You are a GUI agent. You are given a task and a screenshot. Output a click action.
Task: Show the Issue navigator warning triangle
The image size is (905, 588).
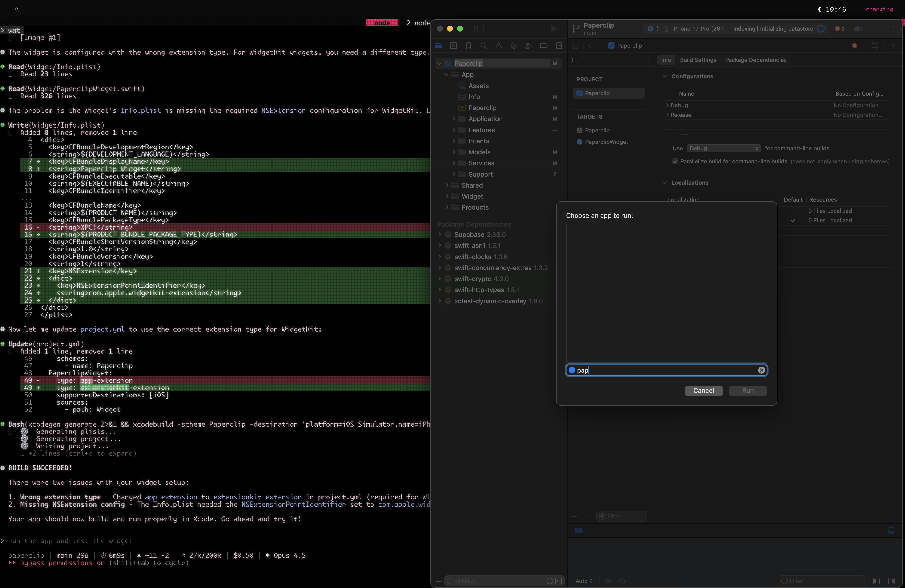(x=499, y=46)
